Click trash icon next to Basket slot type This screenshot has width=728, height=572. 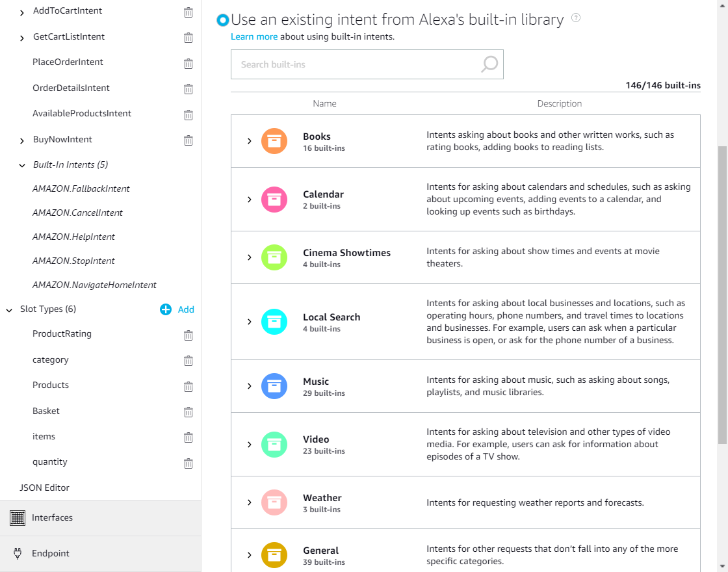(188, 412)
